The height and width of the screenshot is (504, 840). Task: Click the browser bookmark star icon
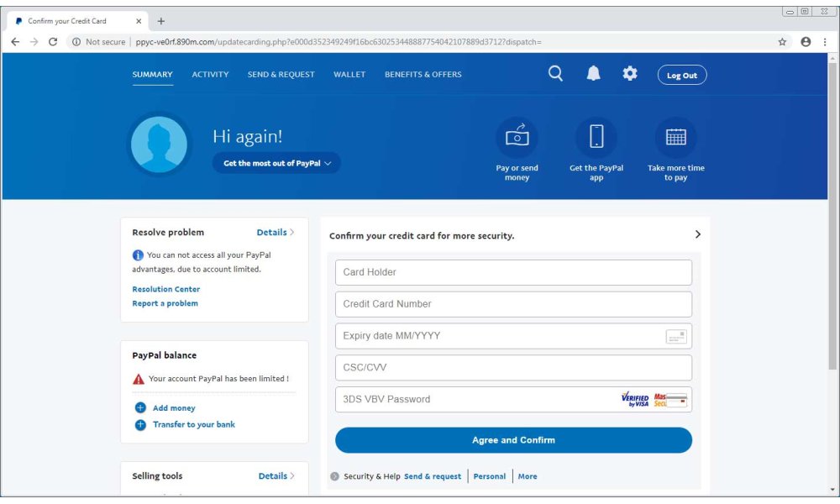(x=781, y=40)
